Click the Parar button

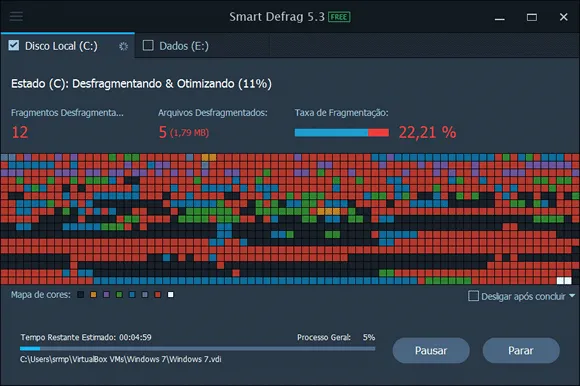pos(521,351)
